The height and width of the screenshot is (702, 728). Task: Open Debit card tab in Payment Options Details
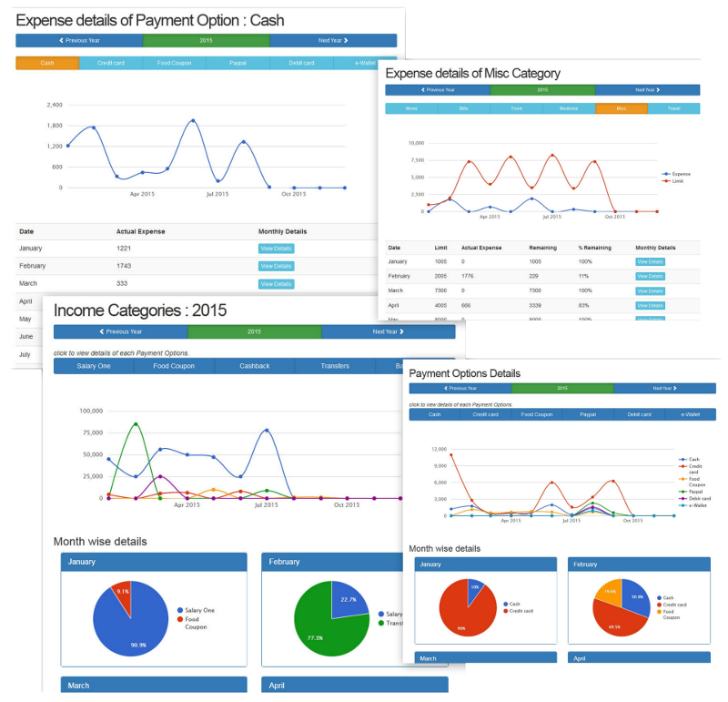click(640, 414)
